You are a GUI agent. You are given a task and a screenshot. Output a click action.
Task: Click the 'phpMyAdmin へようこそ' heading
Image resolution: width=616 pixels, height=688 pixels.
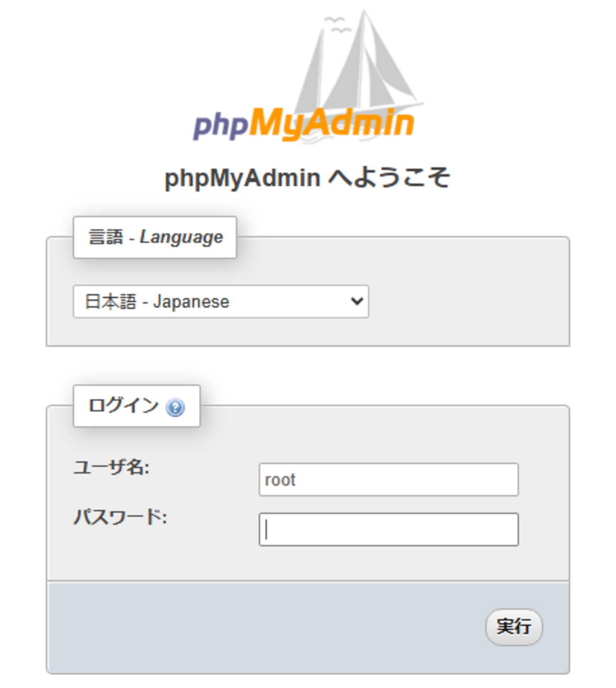pyautogui.click(x=307, y=178)
